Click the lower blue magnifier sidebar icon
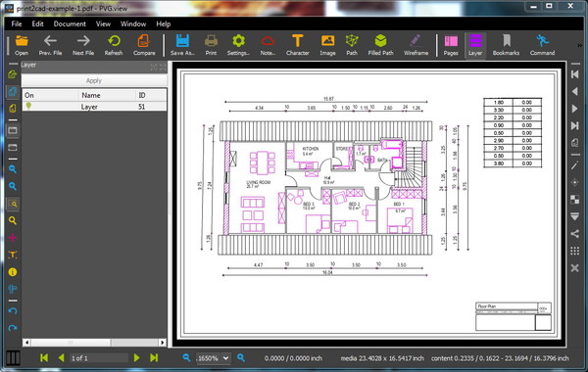 (x=13, y=186)
